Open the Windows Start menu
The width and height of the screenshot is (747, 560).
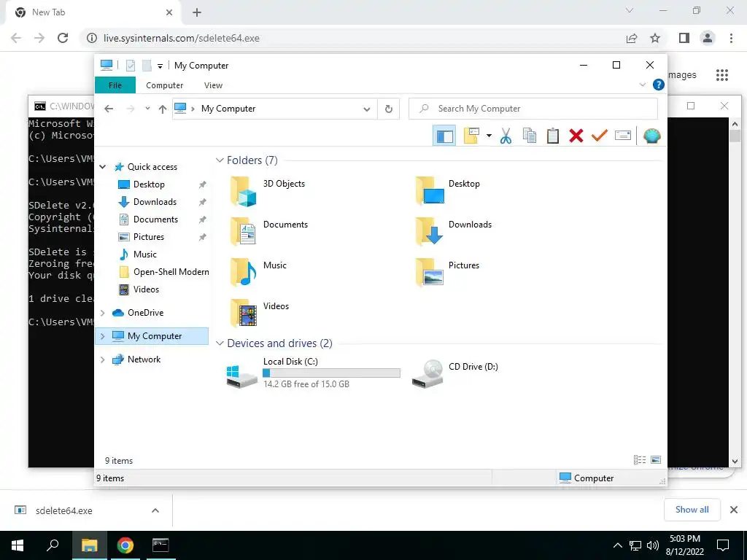click(x=18, y=545)
